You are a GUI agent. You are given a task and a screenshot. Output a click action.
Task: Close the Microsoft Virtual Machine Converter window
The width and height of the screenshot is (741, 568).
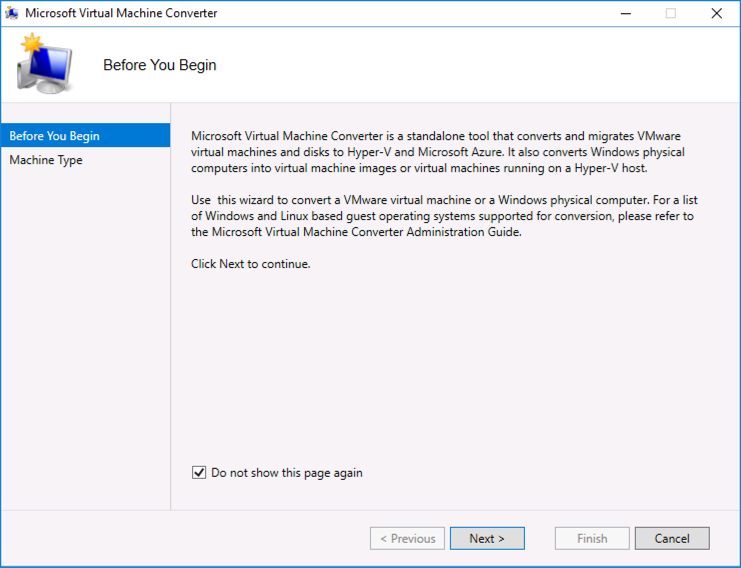pos(716,13)
